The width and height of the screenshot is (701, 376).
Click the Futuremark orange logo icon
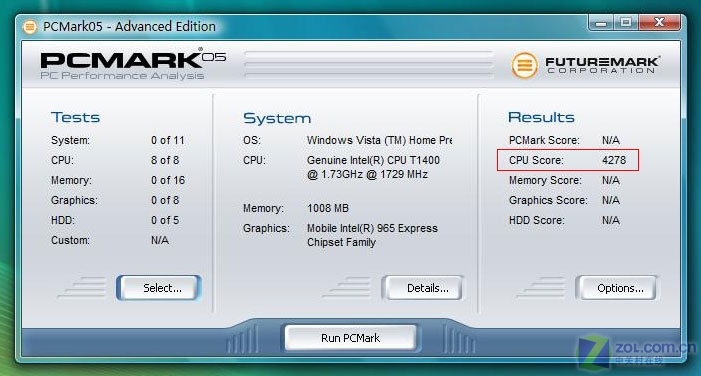pos(524,65)
